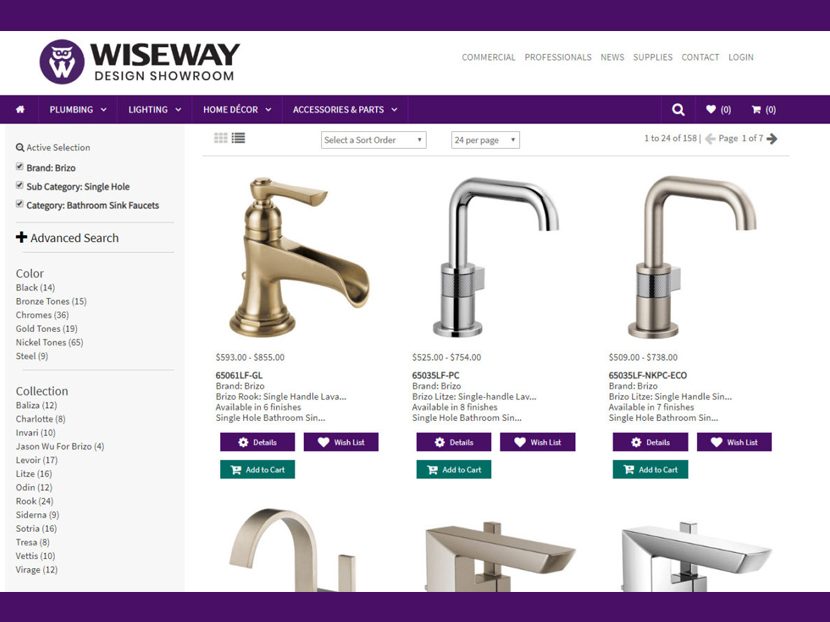Open the Select a Sort Order dropdown

pos(373,140)
